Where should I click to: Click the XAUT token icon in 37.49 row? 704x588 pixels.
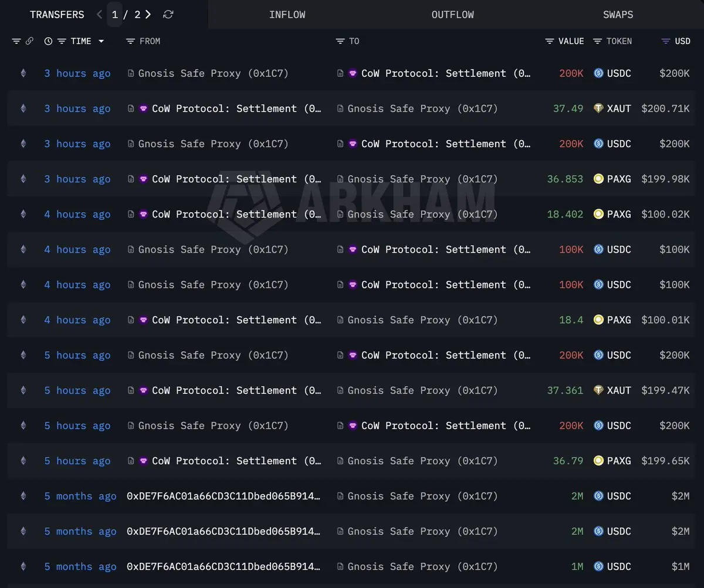tap(598, 108)
